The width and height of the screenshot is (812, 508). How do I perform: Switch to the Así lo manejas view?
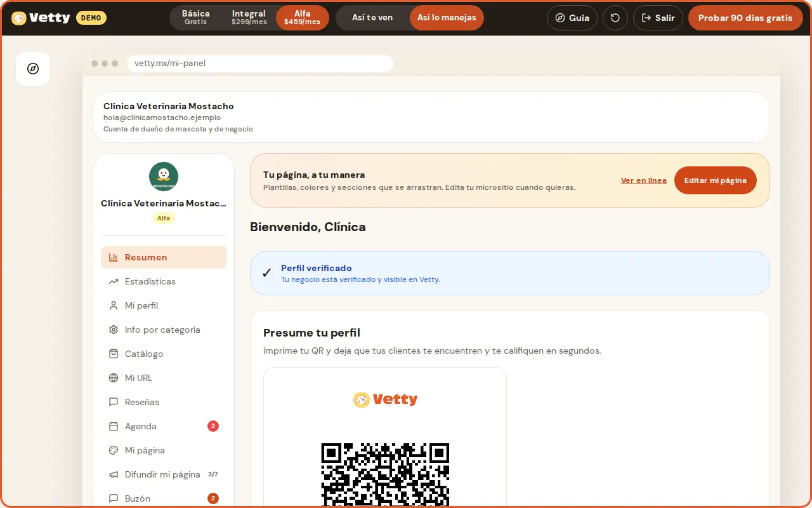pos(447,18)
